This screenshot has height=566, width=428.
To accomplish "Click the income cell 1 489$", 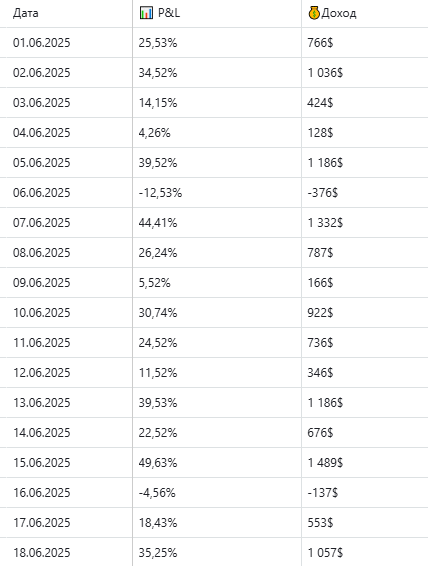I will click(x=325, y=462).
